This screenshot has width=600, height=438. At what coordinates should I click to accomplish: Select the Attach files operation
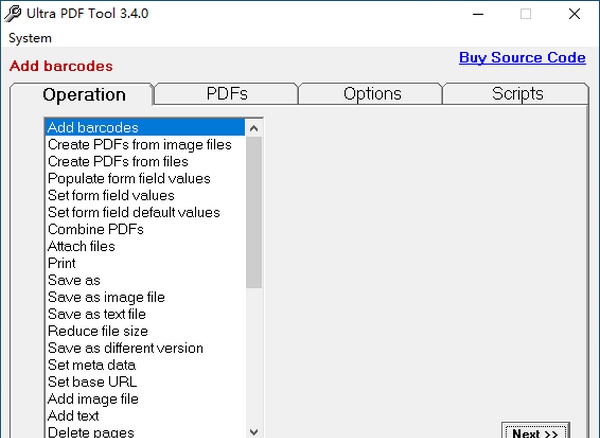145,246
